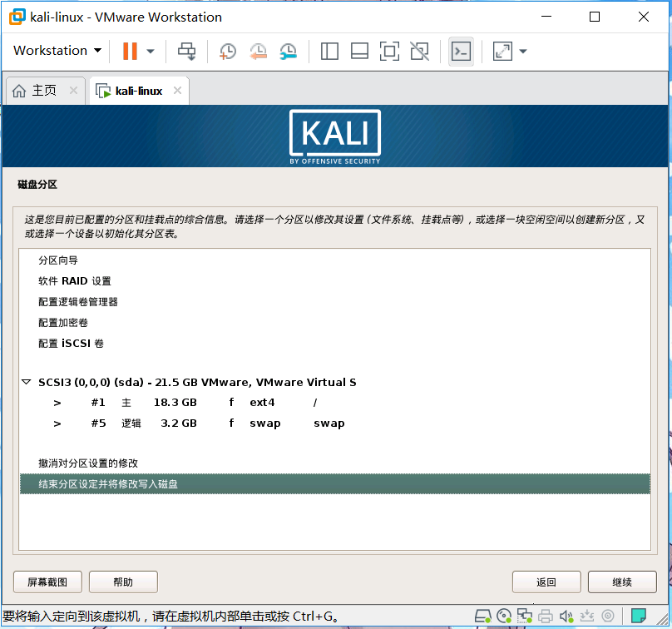Collapse the SCSI3 sda disk triangle
Viewport: 672px width, 629px height.
tap(27, 382)
